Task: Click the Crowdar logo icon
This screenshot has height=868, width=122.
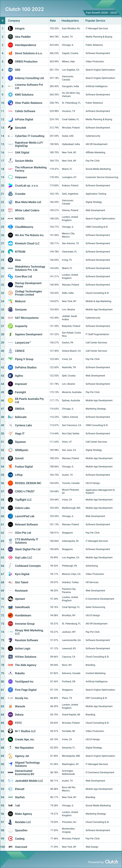Action: coord(10,194)
